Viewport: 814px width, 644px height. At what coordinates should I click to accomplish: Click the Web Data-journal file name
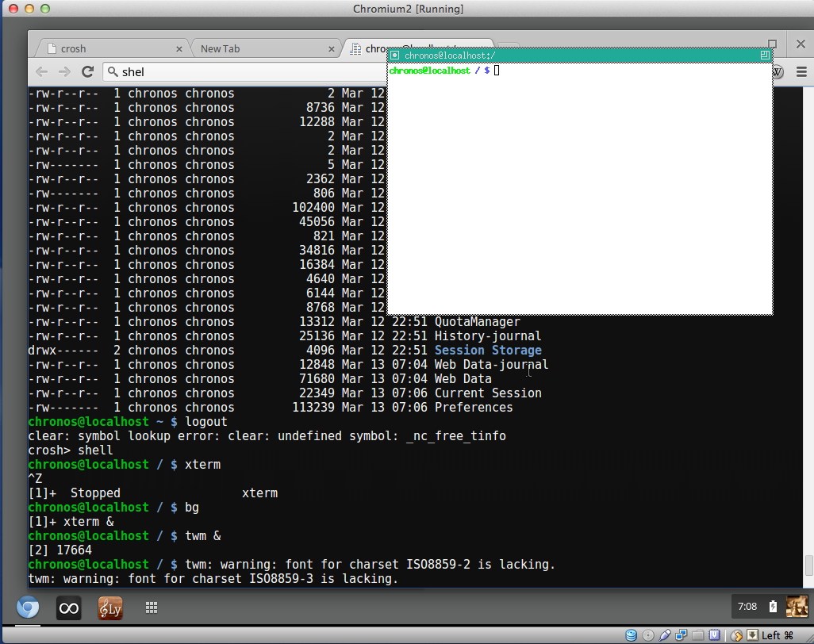tap(491, 364)
